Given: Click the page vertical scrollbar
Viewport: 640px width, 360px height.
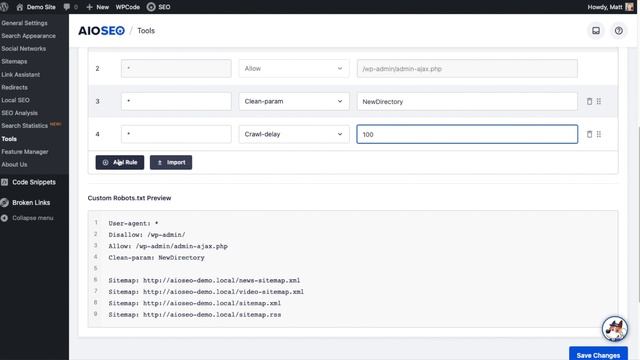Looking at the screenshot, I should (638, 213).
